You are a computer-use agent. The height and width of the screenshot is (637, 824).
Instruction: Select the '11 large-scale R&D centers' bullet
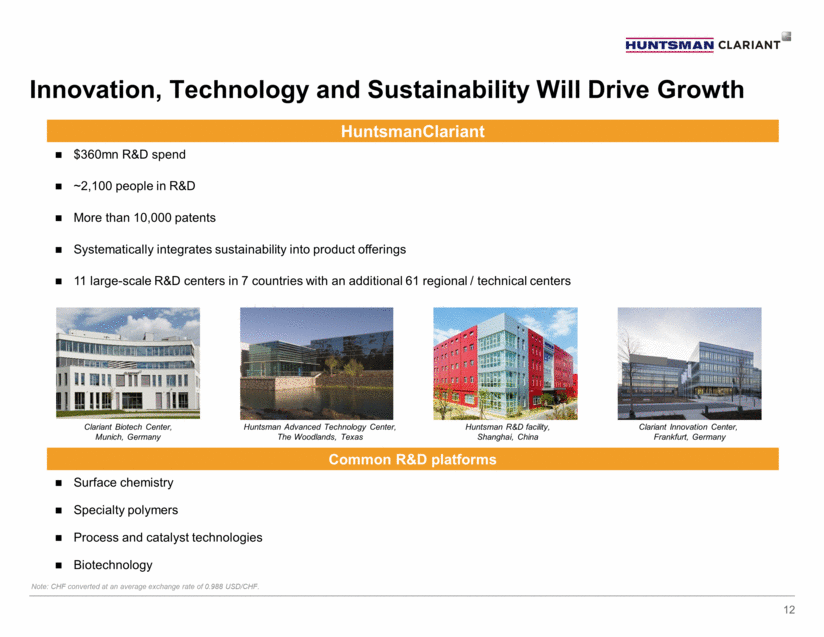click(x=322, y=281)
